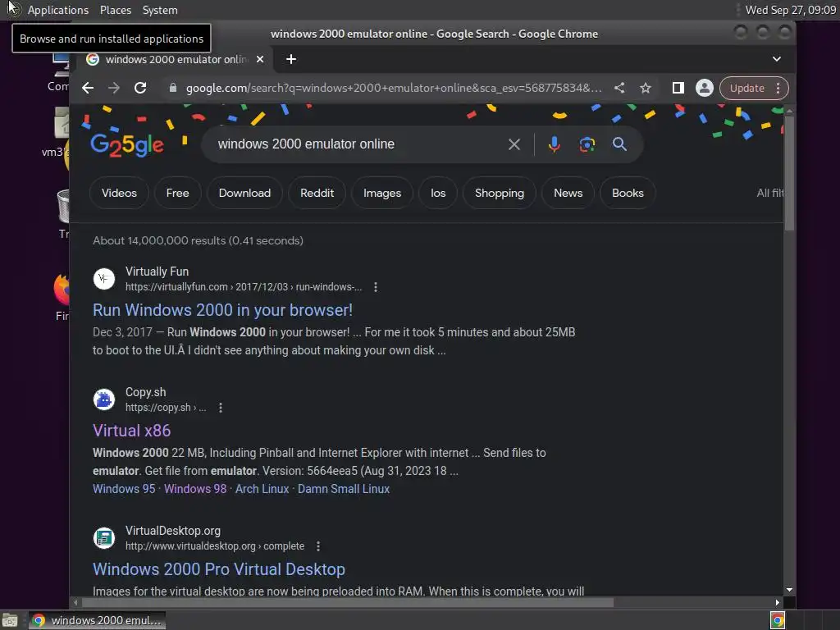Filter results by Ios
The image size is (840, 630).
pos(438,193)
